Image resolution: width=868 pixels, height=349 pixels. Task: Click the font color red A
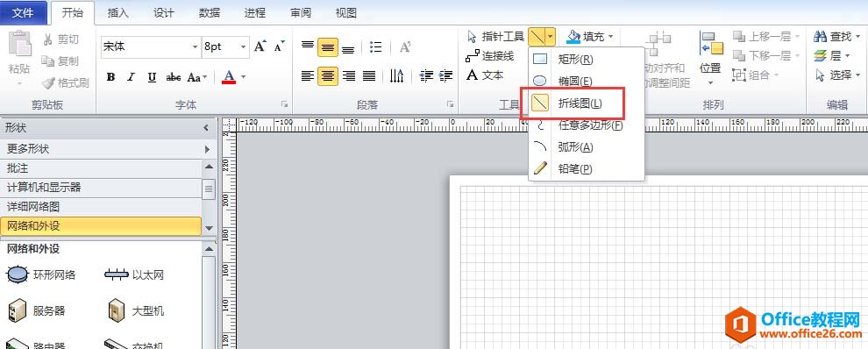coord(229,77)
